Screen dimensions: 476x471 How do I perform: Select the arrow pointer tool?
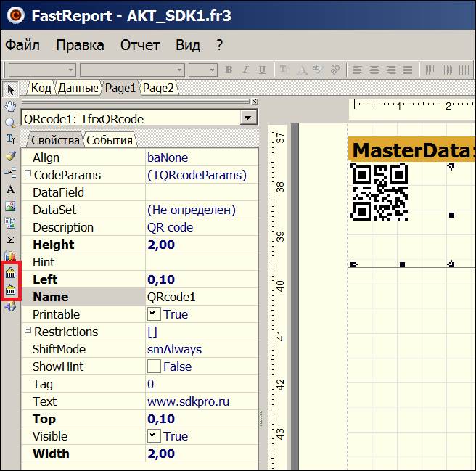coord(10,89)
